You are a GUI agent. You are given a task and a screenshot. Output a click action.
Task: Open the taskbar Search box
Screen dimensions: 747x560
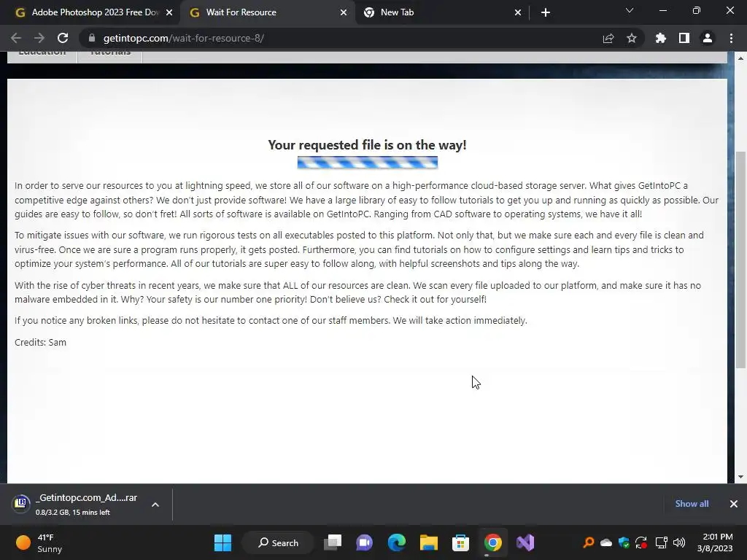[278, 542]
